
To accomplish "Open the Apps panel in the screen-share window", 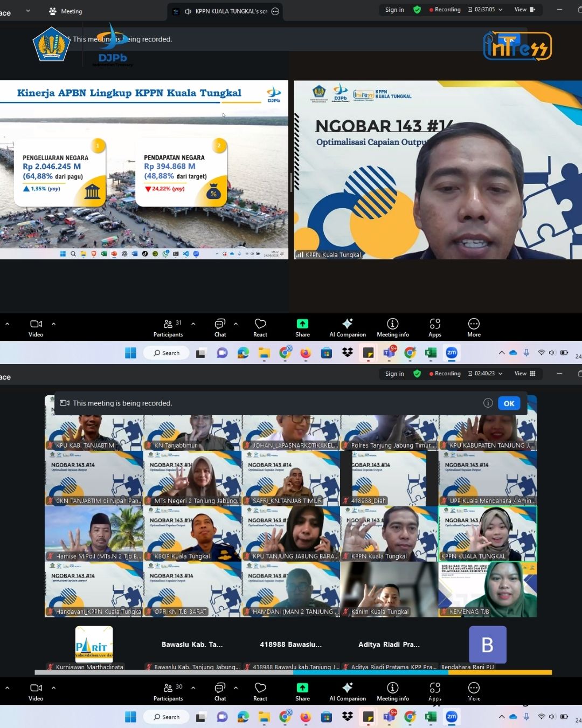I will pos(435,327).
